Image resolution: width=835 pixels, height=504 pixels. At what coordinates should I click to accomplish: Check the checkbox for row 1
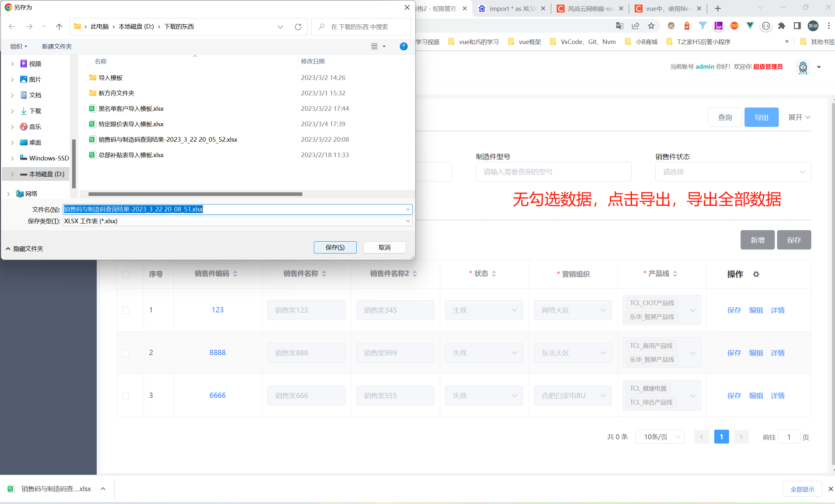(125, 310)
